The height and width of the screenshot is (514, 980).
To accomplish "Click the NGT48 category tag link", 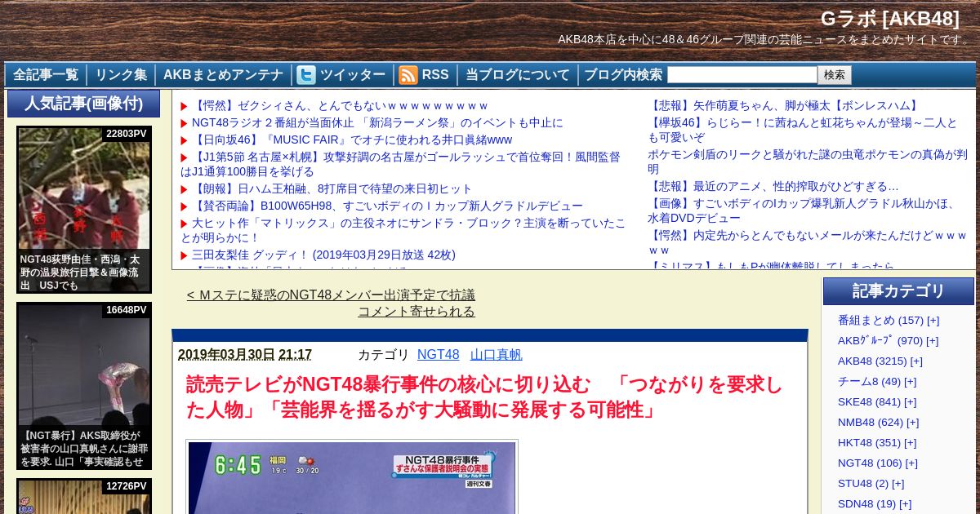I will click(x=439, y=355).
